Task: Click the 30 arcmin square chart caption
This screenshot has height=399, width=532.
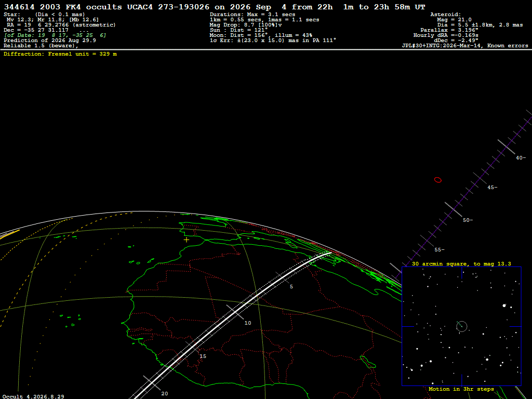Action: 461,263
